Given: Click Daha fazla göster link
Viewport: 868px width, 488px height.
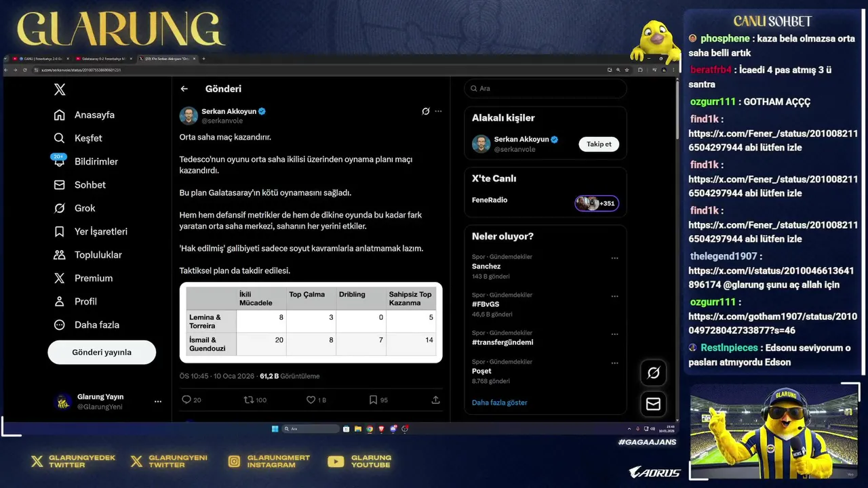Looking at the screenshot, I should [x=499, y=403].
